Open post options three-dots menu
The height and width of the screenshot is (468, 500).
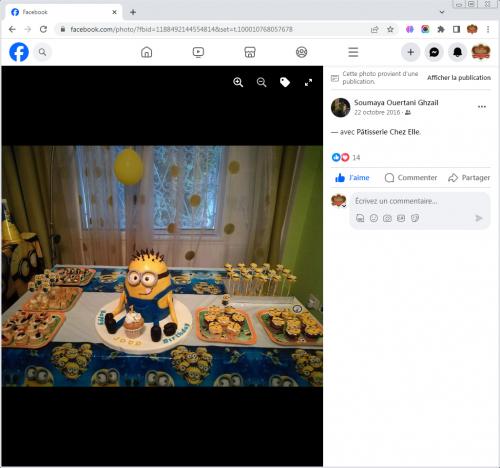coord(482,107)
